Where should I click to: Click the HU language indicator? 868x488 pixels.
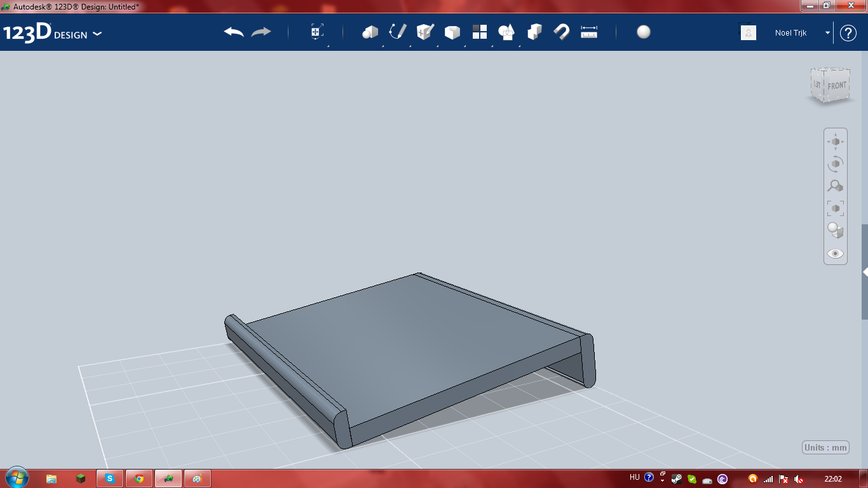[634, 477]
